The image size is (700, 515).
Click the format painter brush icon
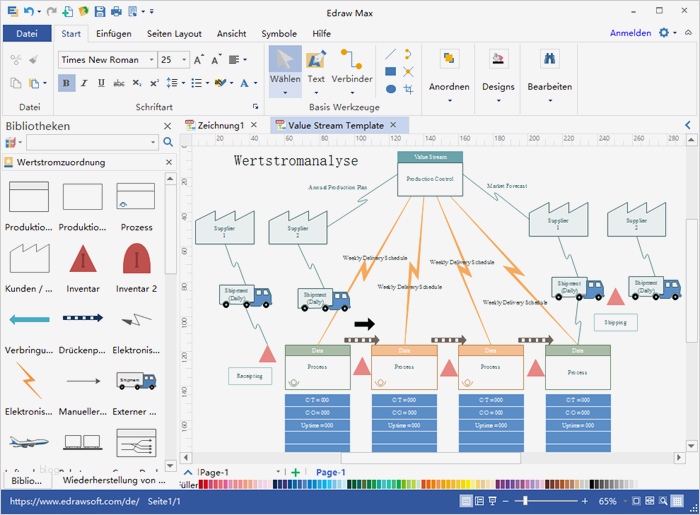pos(33,59)
